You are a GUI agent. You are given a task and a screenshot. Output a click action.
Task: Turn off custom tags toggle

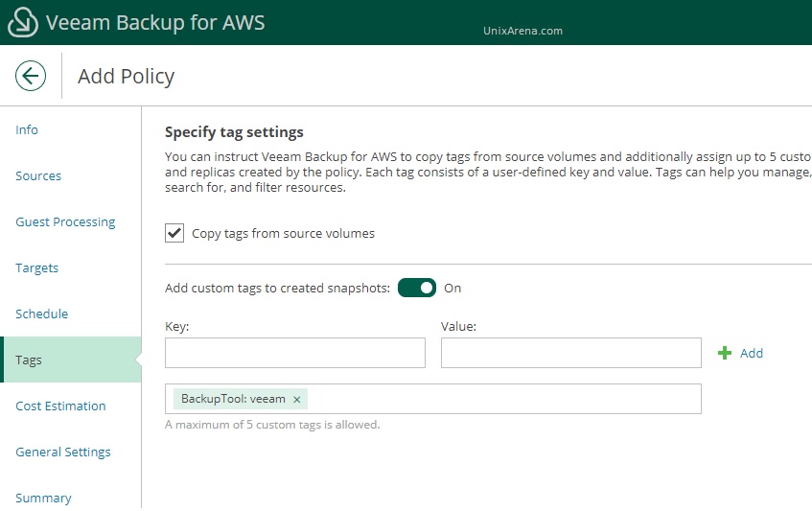click(417, 288)
